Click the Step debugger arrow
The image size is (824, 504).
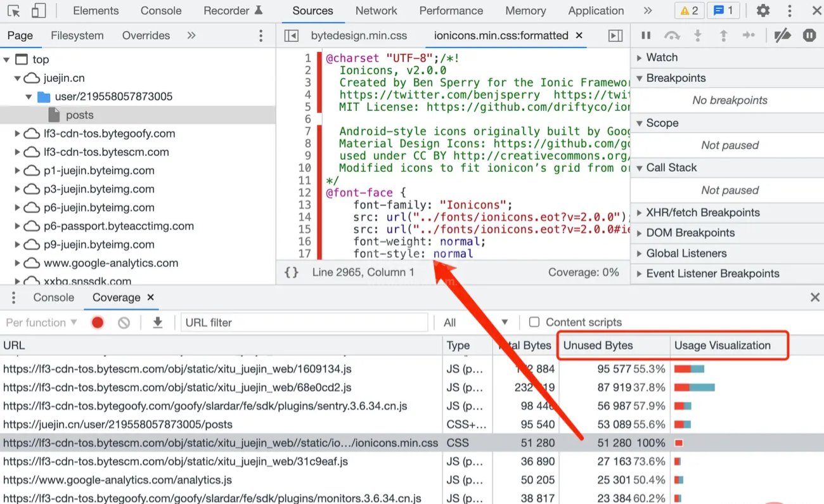click(x=749, y=36)
